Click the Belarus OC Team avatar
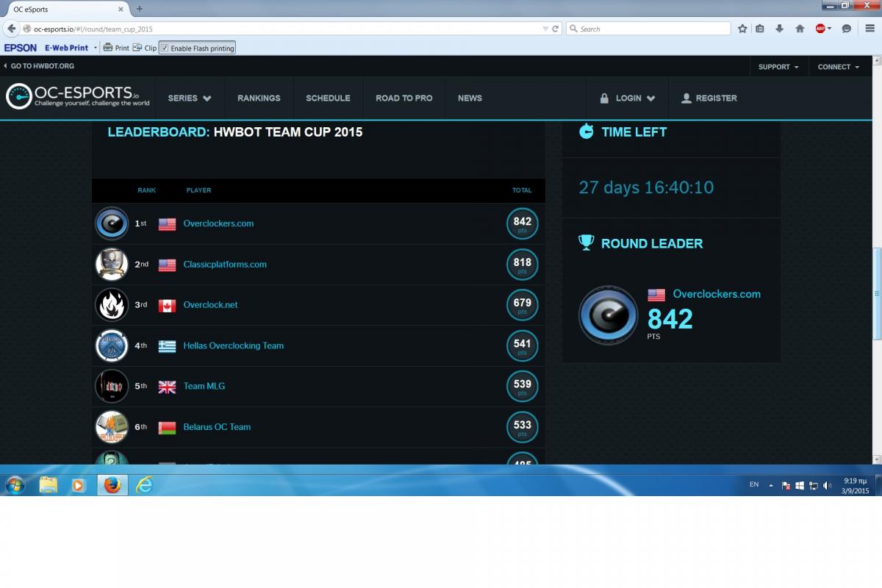Screen dimensions: 882x588 point(112,427)
